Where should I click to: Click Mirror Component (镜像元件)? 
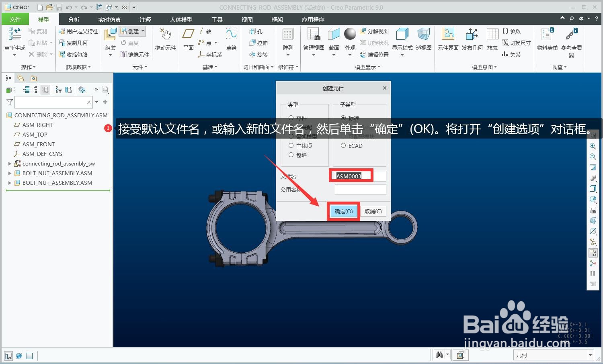[135, 55]
